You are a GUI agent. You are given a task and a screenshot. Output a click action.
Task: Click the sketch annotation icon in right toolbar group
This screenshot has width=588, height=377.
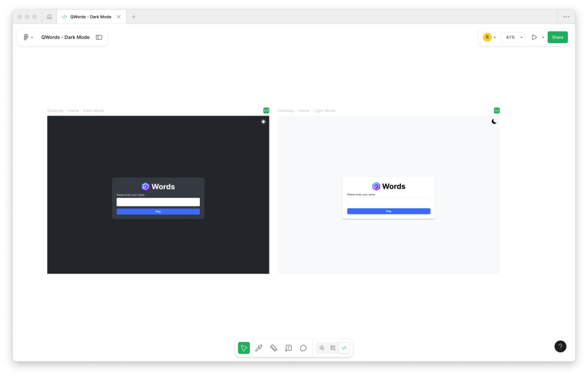point(322,348)
